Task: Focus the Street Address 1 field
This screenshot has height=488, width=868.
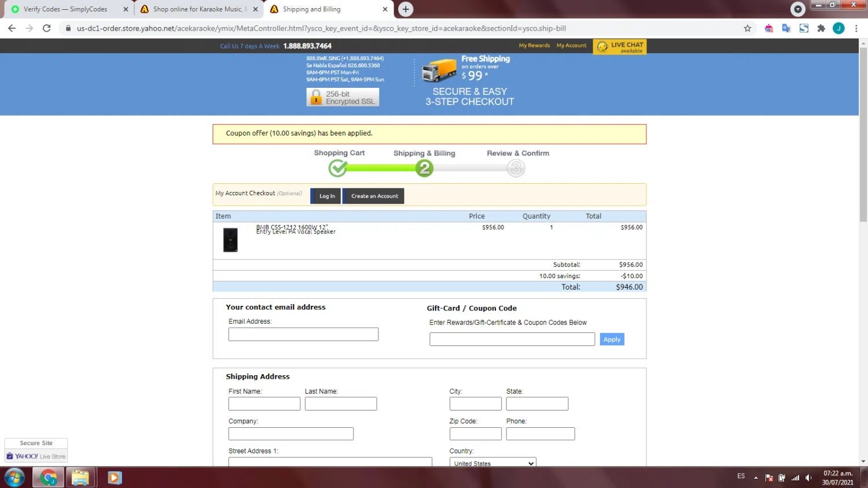Action: 330,461
